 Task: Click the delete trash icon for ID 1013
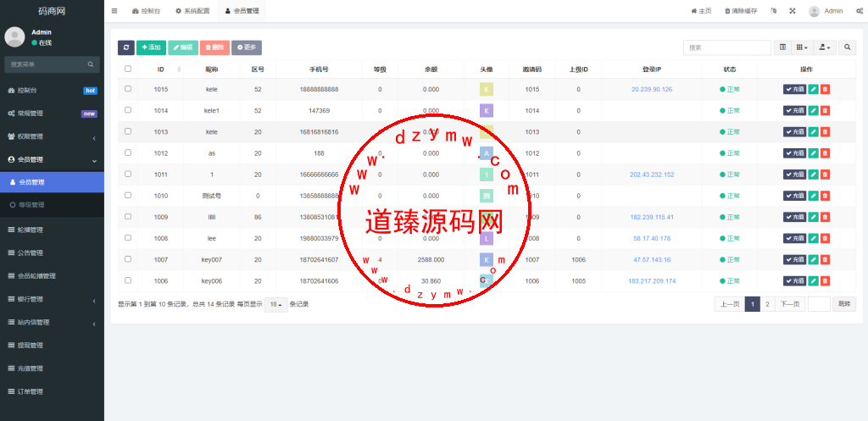pyautogui.click(x=825, y=131)
